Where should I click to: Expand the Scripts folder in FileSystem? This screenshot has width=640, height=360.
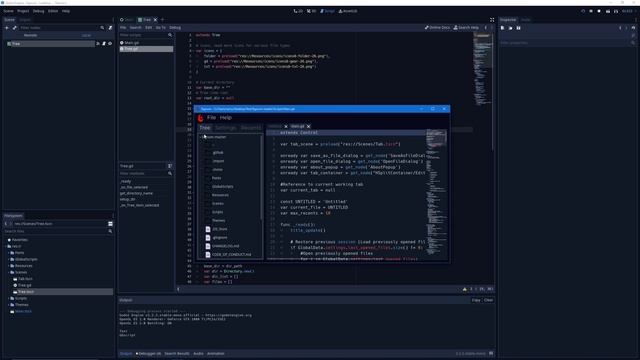point(9,298)
